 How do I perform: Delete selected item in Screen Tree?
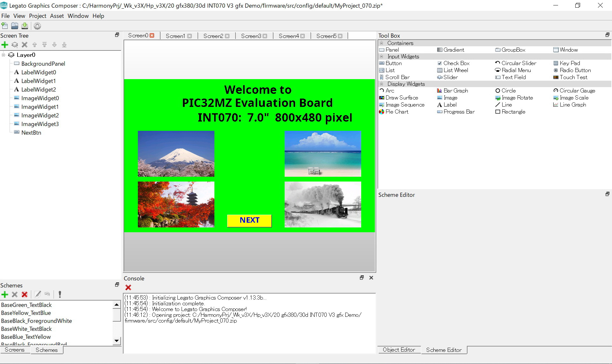coord(25,45)
